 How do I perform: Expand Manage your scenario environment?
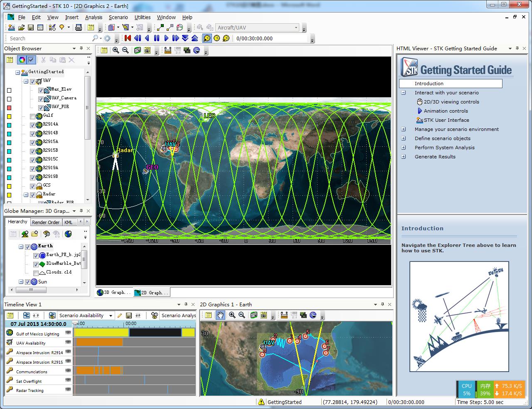[x=403, y=129]
